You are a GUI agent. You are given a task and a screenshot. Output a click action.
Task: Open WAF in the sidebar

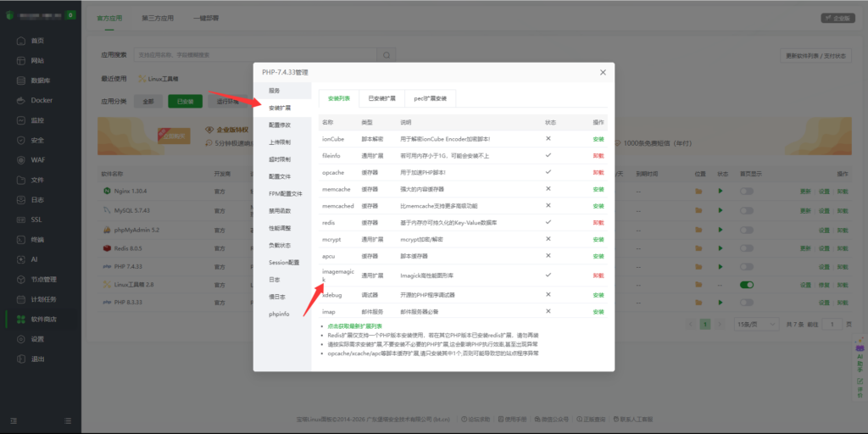pos(37,160)
